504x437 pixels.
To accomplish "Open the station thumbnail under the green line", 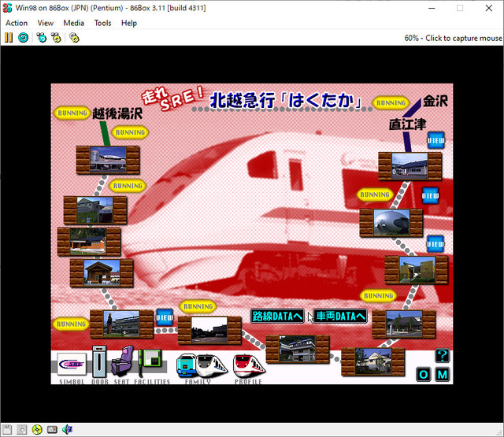I will click(108, 160).
